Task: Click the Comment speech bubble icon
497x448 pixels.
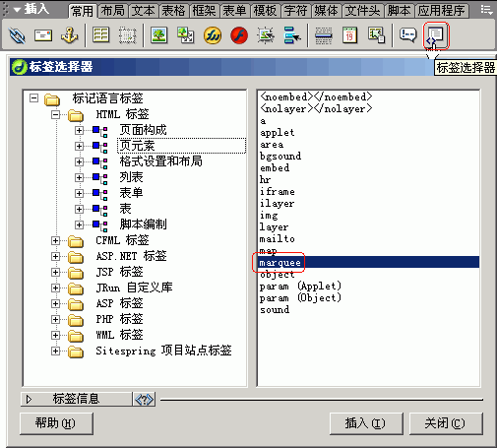Action: (x=407, y=34)
